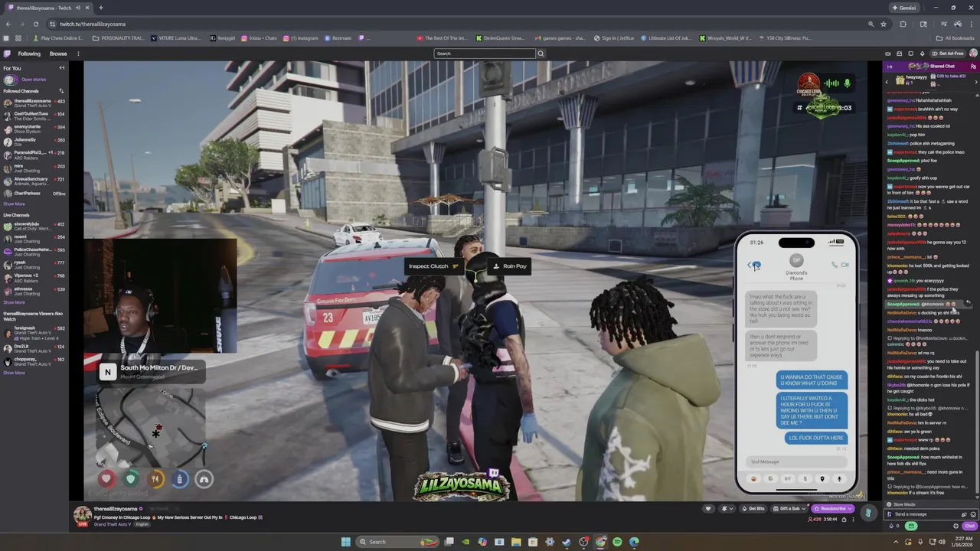Open chat settings gear icon
980x551 pixels.
(x=955, y=526)
